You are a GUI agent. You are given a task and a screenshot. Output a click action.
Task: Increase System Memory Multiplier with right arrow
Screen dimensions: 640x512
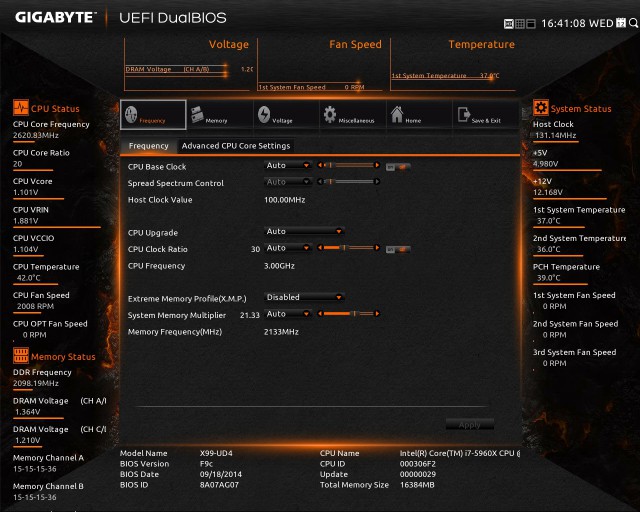click(377, 314)
